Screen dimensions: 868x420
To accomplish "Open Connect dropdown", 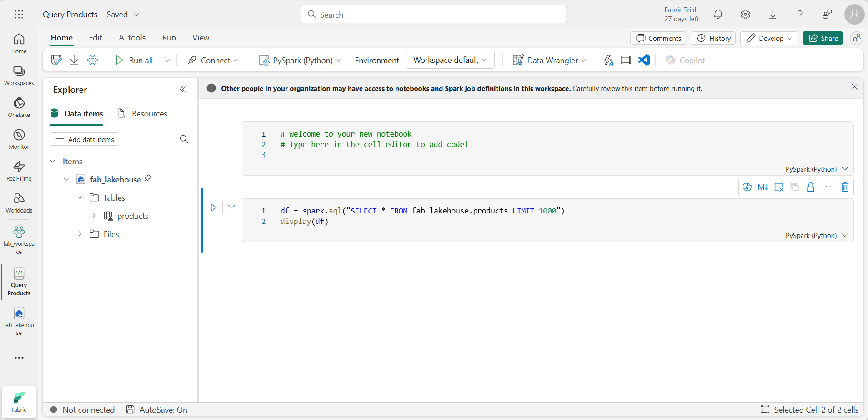I will (213, 60).
